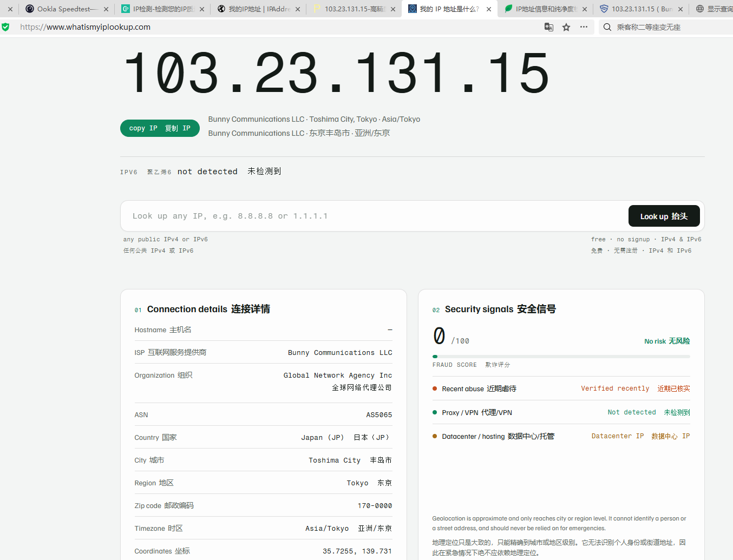Select the IP地址信息和纯净度 tab
Image resolution: width=733 pixels, height=560 pixels.
[546, 9]
